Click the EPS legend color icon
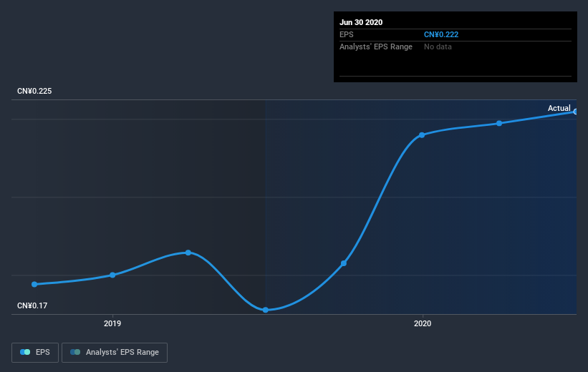Screen dimensions: 588x372 pos(25,352)
